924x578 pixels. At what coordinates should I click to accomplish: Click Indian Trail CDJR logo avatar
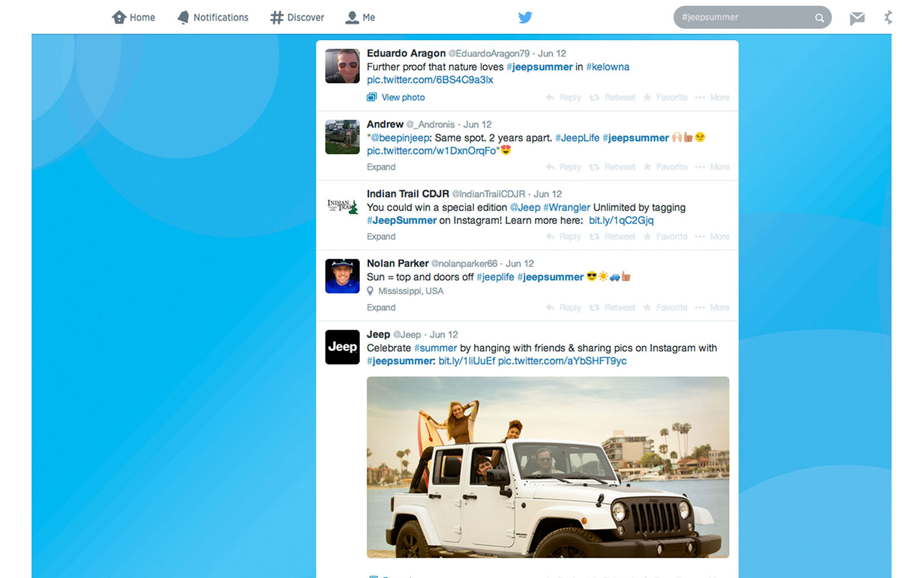tap(342, 206)
